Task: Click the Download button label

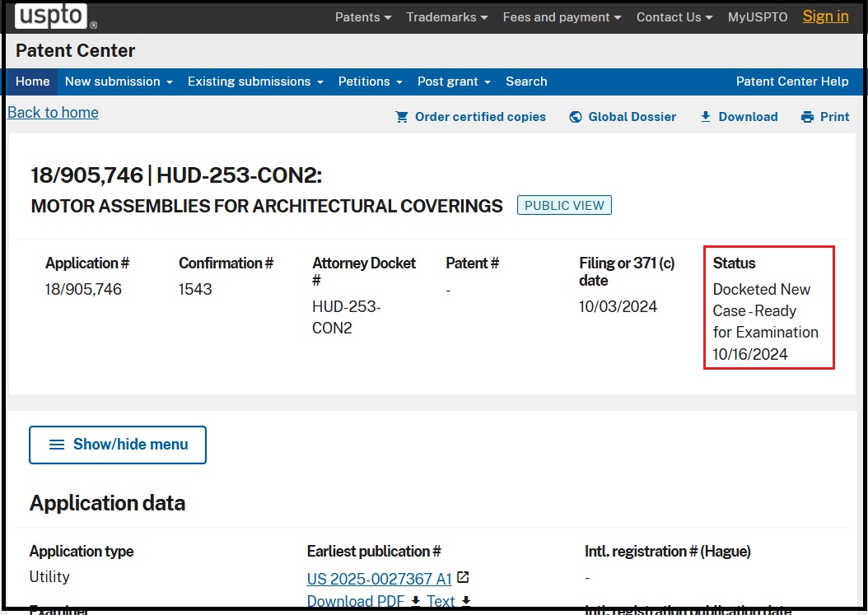Action: pos(748,117)
